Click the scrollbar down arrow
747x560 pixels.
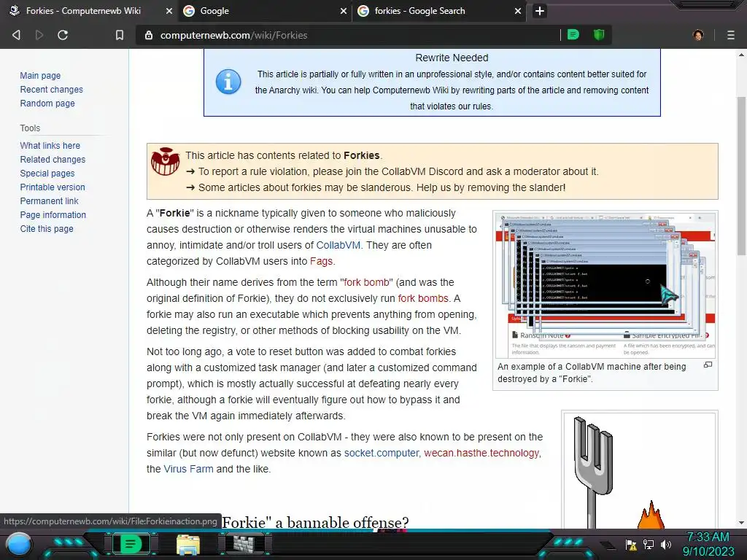(x=741, y=522)
